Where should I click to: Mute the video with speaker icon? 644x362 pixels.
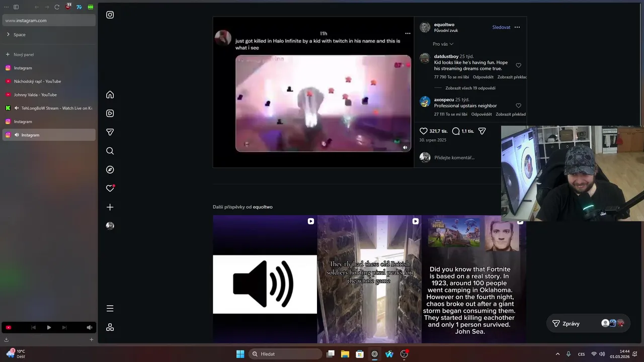pyautogui.click(x=405, y=147)
